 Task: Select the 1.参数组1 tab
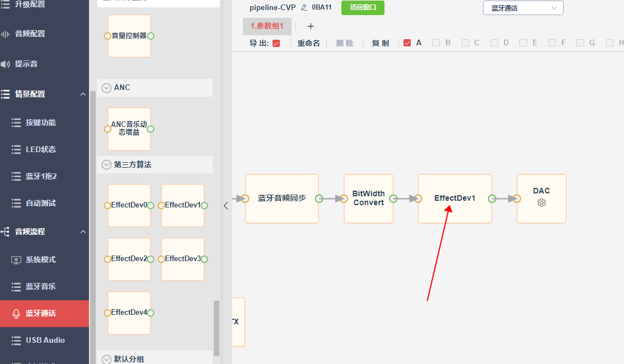click(x=267, y=26)
